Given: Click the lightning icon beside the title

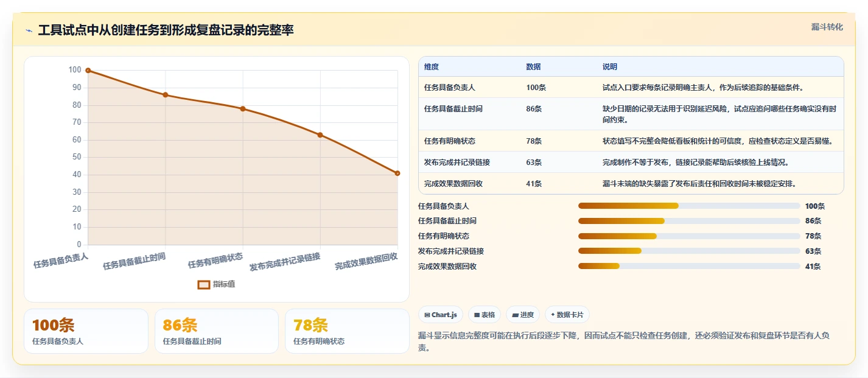Looking at the screenshot, I should pyautogui.click(x=29, y=30).
